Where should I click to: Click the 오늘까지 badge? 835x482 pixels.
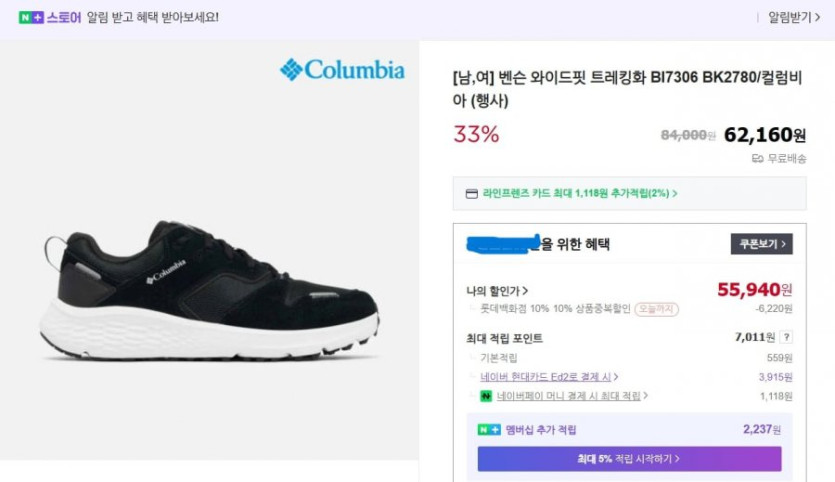[657, 309]
